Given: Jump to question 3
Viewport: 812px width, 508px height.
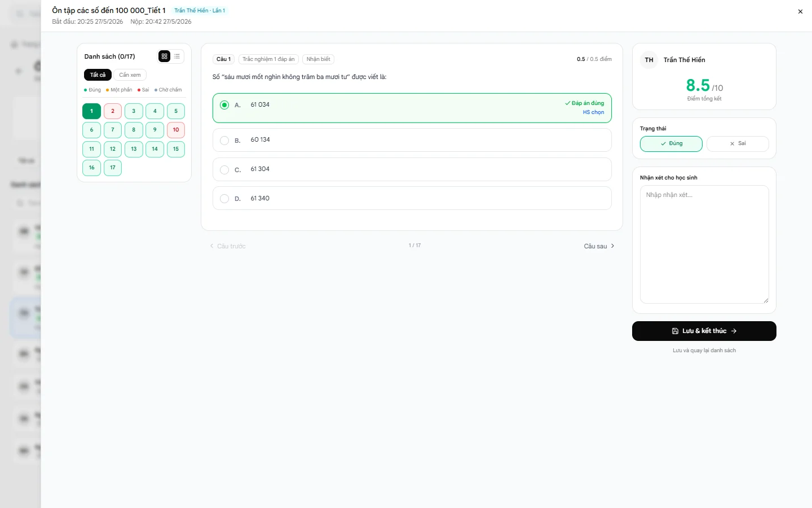Looking at the screenshot, I should 134,111.
